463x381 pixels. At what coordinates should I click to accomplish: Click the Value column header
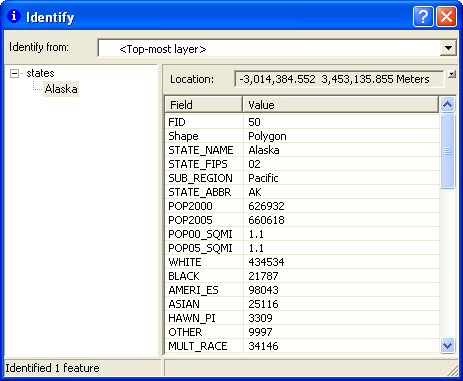click(340, 105)
